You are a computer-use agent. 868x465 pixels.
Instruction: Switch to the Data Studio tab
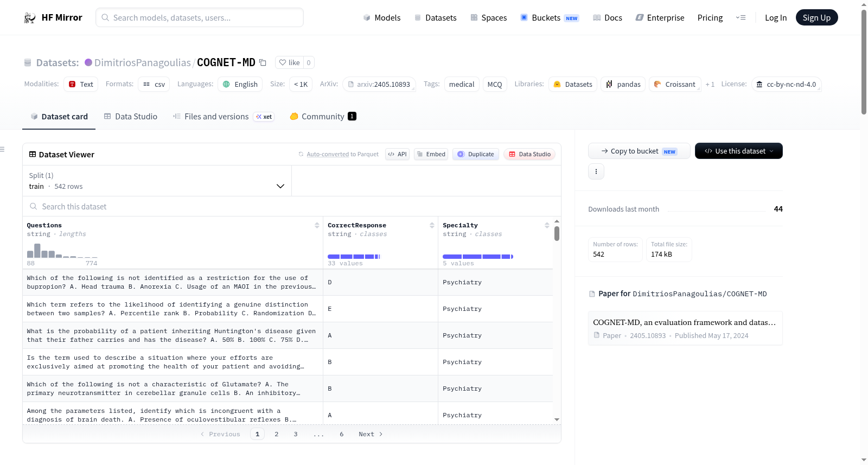point(131,117)
